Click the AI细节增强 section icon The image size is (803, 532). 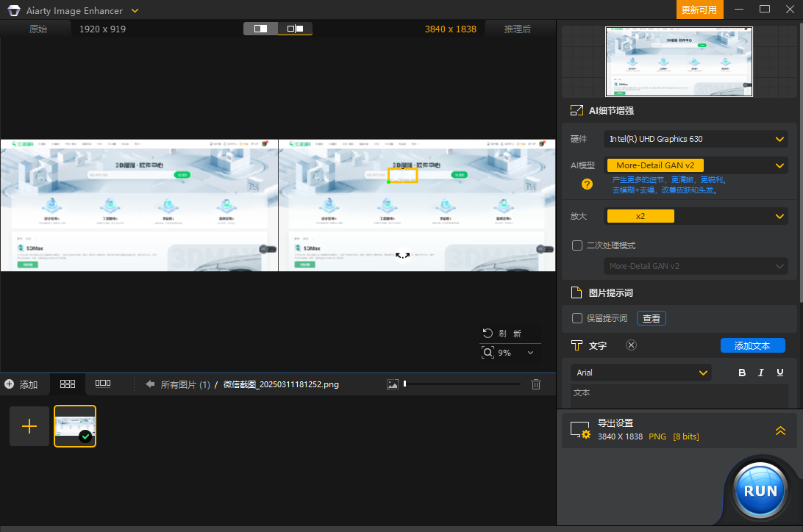click(577, 110)
